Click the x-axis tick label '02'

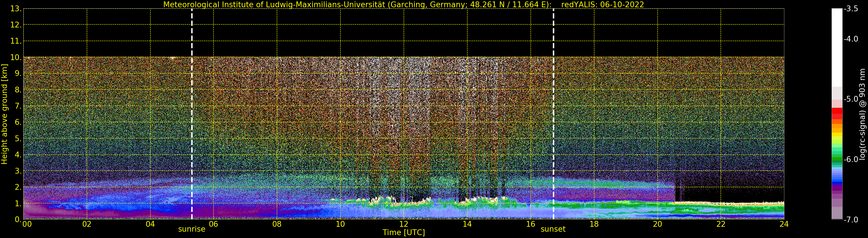87,224
